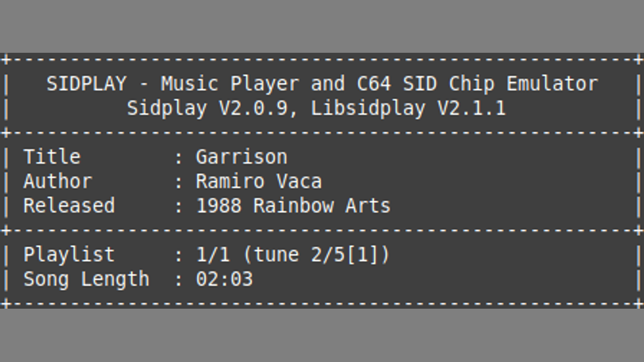Click the Sidplay V2.0.9 version text
The height and width of the screenshot is (362, 644).
click(207, 108)
